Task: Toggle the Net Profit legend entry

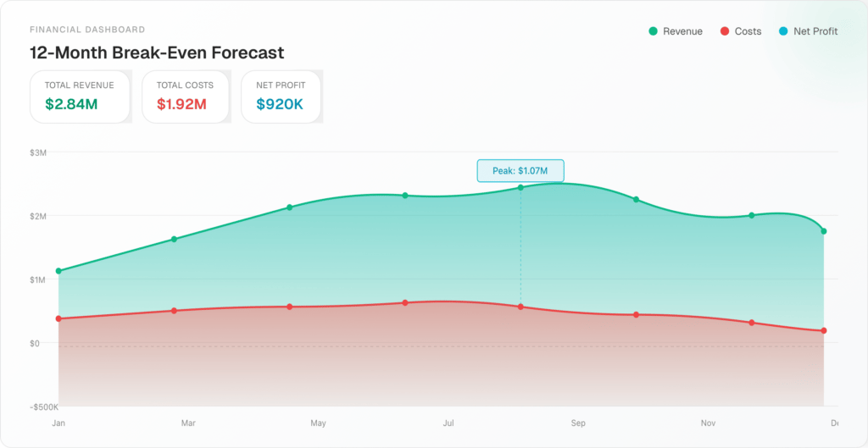Action: coord(808,31)
